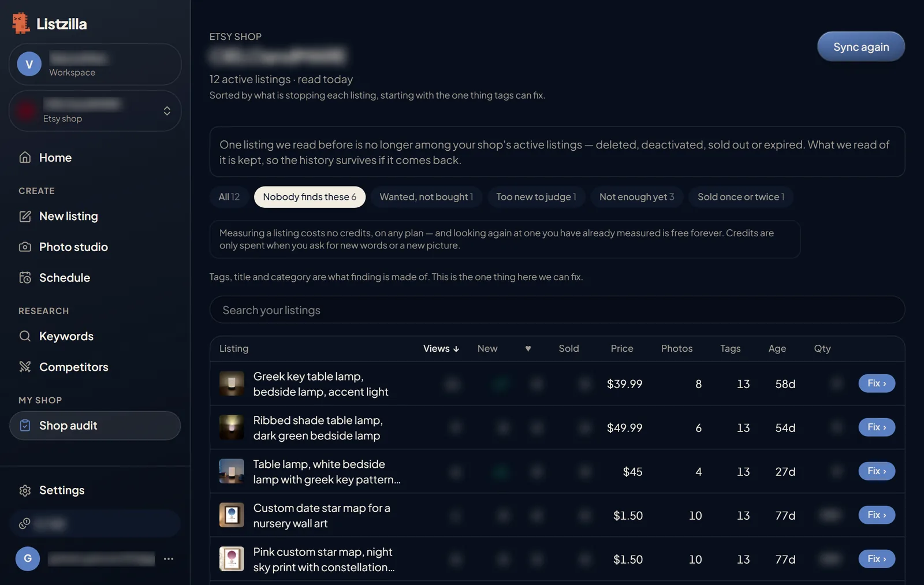924x585 pixels.
Task: Click the Schedule calendar icon
Action: (x=25, y=278)
